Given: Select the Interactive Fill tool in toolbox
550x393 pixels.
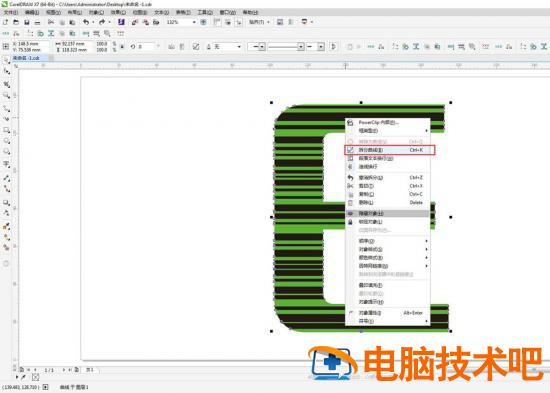Looking at the screenshot, I should pos(6,237).
